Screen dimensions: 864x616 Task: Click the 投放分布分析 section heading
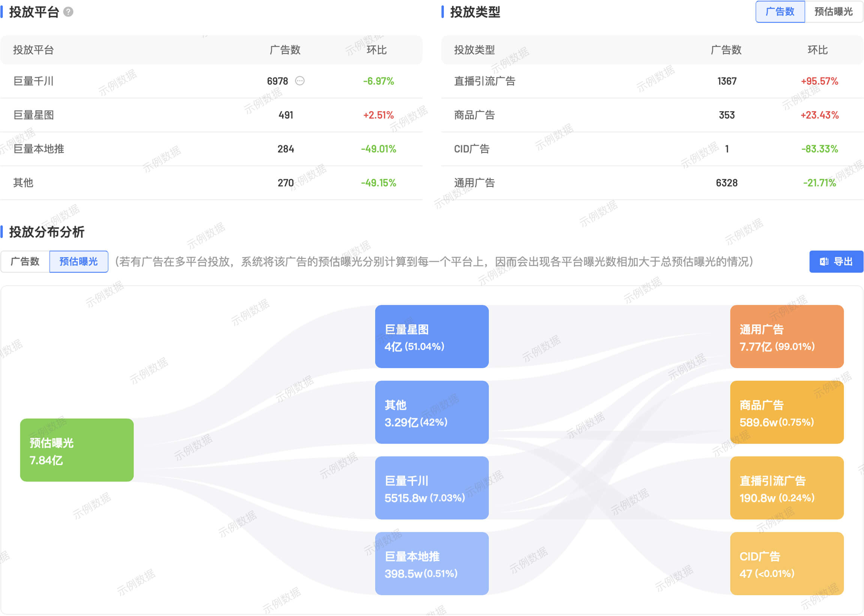point(47,232)
